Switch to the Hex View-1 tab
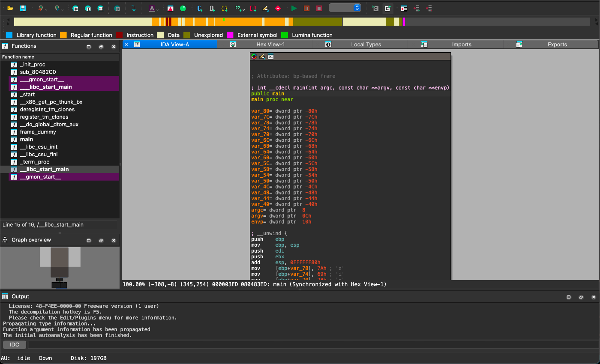 270,45
